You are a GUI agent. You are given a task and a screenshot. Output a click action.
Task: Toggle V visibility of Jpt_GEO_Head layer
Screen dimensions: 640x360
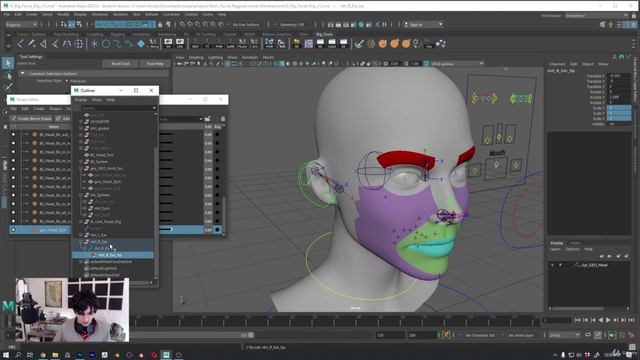[552, 265]
